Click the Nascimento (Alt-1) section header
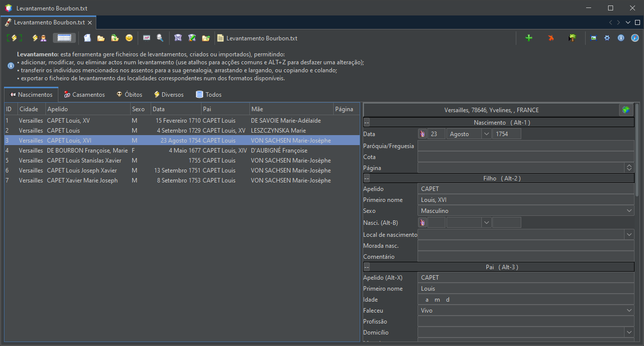The width and height of the screenshot is (644, 346). pyautogui.click(x=502, y=123)
